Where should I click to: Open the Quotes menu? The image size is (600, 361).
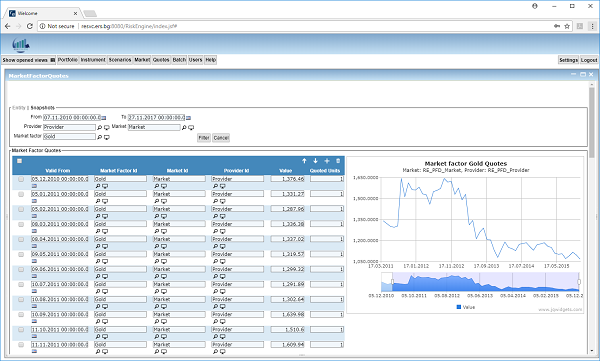161,60
